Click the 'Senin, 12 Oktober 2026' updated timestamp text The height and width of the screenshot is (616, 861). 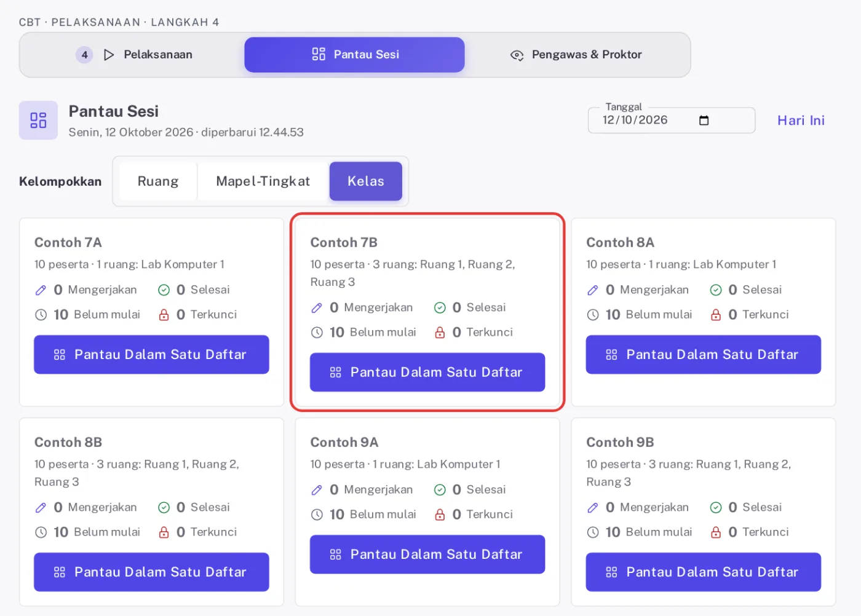tap(186, 132)
